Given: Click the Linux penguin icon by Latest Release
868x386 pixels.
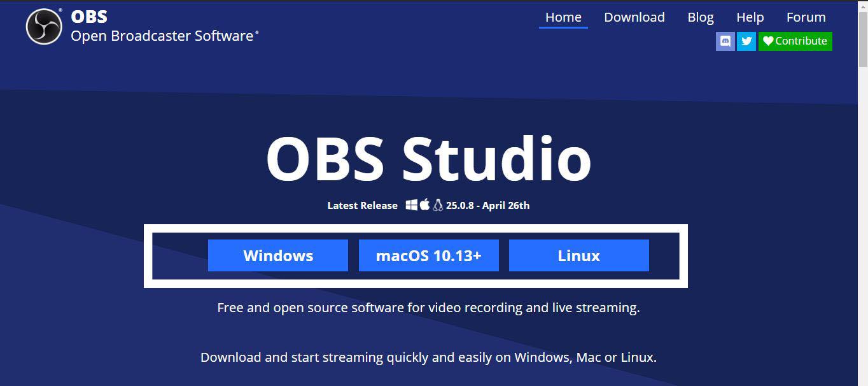Looking at the screenshot, I should pos(438,204).
